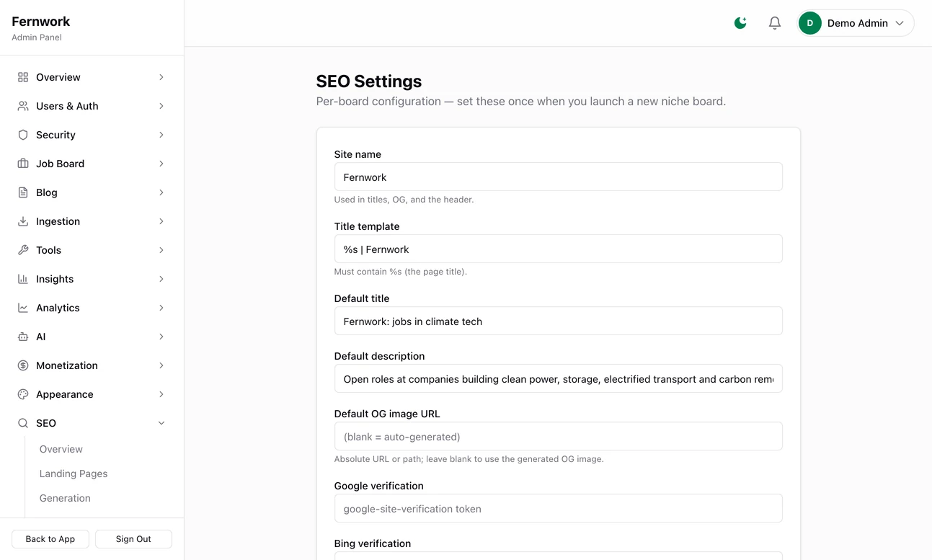Expand the Appearance section chevron
The height and width of the screenshot is (560, 932).
pos(161,394)
